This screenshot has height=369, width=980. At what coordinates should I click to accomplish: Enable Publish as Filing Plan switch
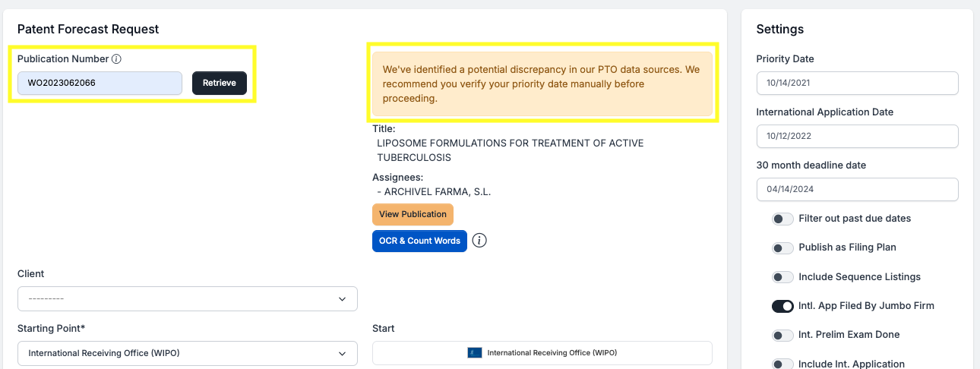tap(782, 248)
